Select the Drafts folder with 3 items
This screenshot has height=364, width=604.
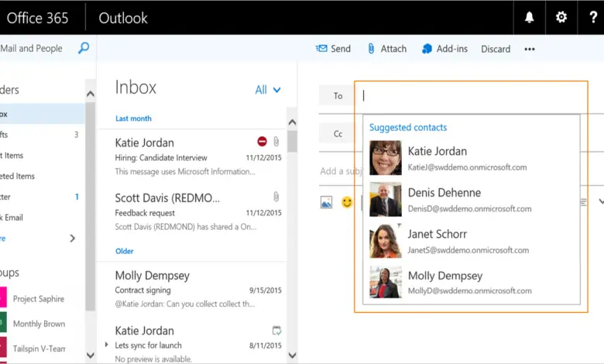(42, 135)
